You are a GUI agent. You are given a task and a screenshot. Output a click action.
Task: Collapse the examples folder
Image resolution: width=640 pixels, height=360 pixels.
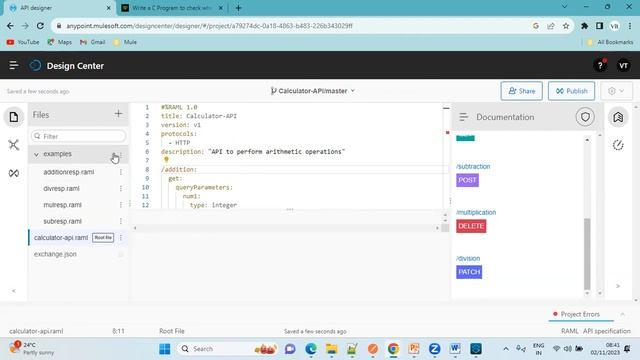tap(36, 154)
